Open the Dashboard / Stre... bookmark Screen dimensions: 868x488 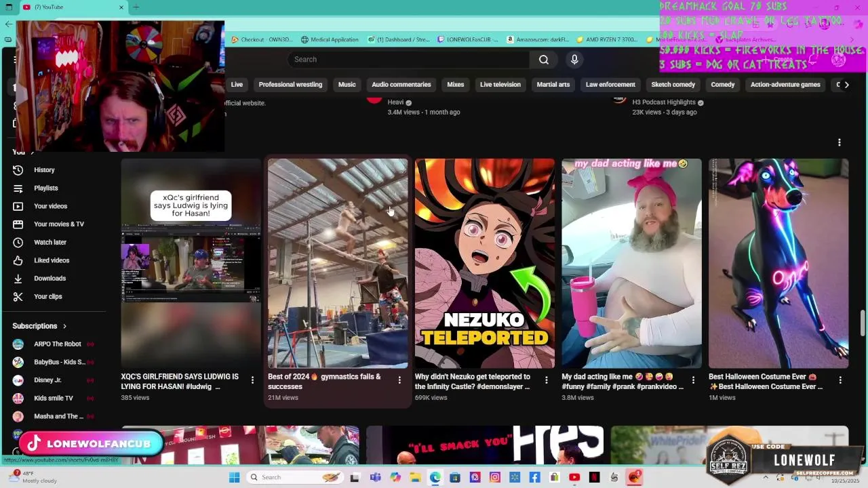point(399,39)
